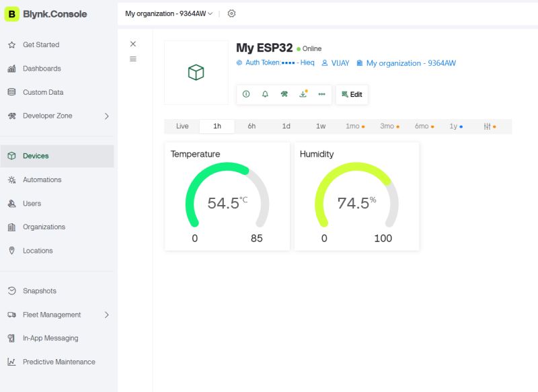Click the Edit dashboard button
538x392 pixels.
(352, 94)
